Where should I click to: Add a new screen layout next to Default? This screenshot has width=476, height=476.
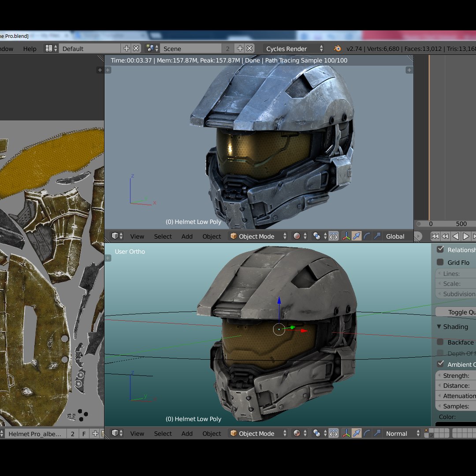point(126,48)
